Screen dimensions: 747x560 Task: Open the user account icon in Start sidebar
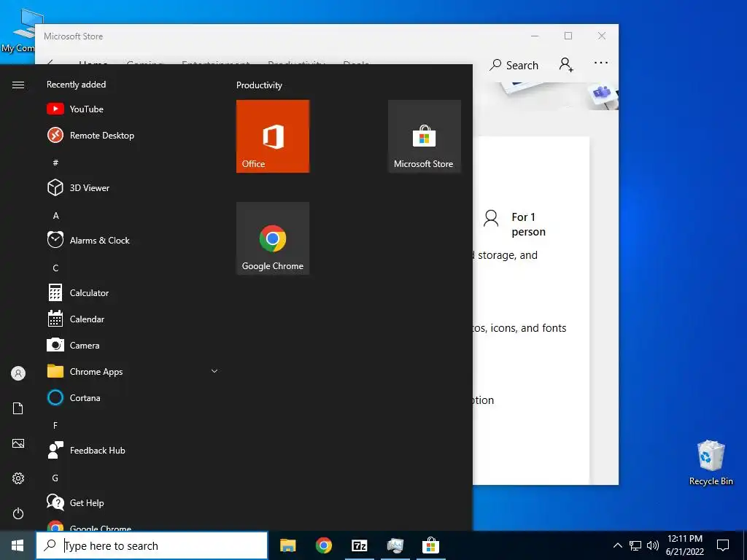click(x=18, y=373)
